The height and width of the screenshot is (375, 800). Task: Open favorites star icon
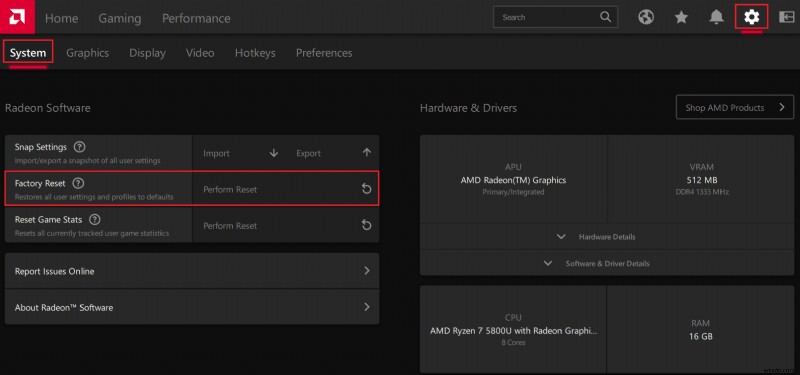681,17
